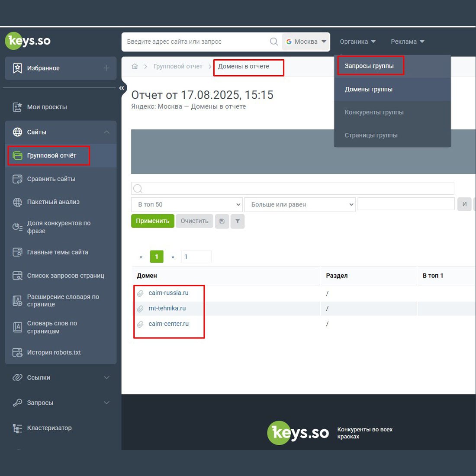The height and width of the screenshot is (476, 476).
Task: Add to favorites with the plus icon
Action: click(x=106, y=68)
